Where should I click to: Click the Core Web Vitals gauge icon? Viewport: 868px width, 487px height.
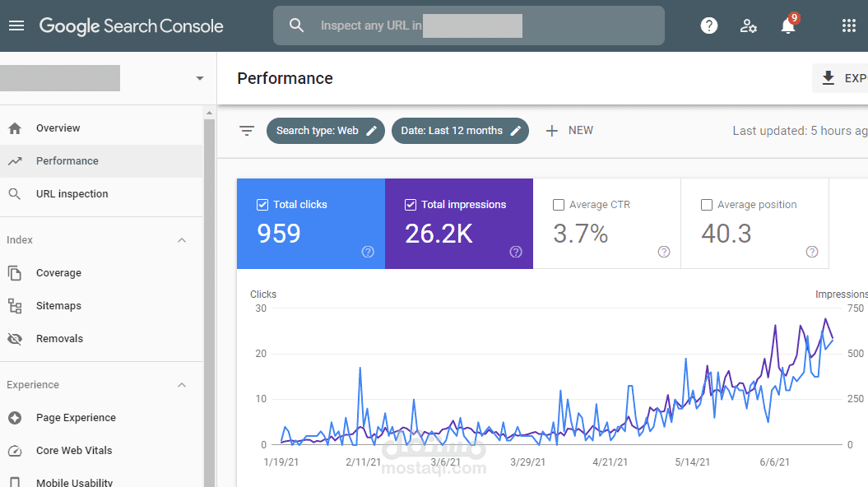(x=15, y=451)
